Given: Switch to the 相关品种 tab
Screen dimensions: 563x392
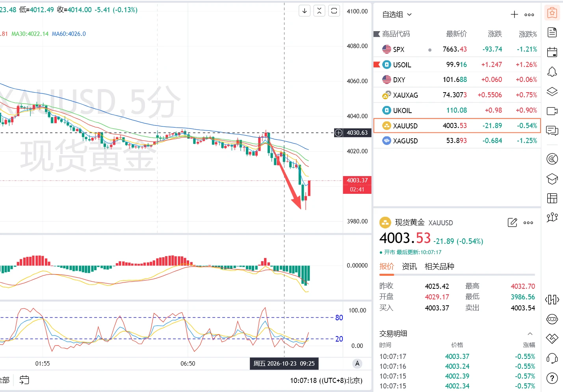Looking at the screenshot, I should [x=439, y=266].
